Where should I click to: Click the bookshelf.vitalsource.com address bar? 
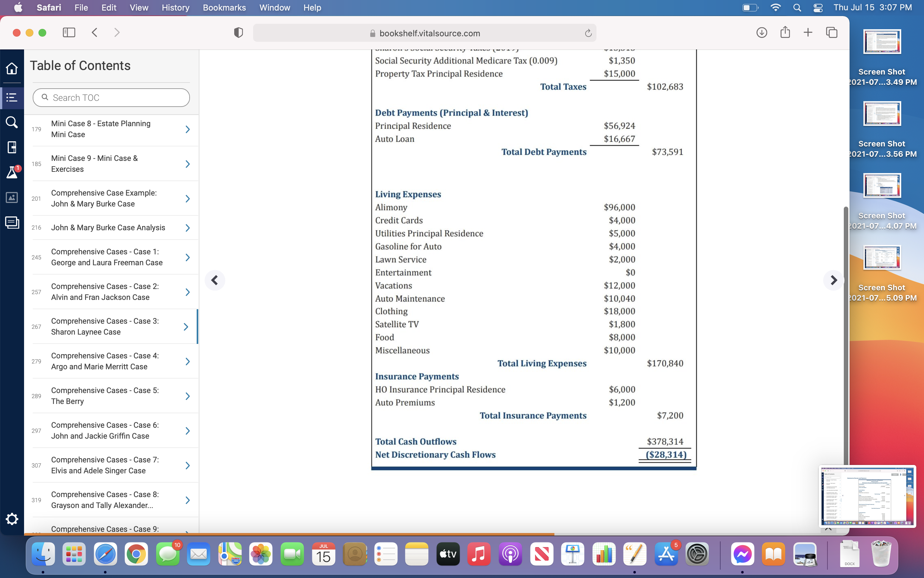point(424,33)
